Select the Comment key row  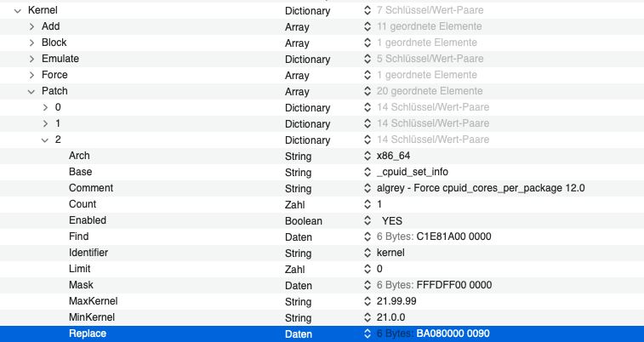point(91,188)
